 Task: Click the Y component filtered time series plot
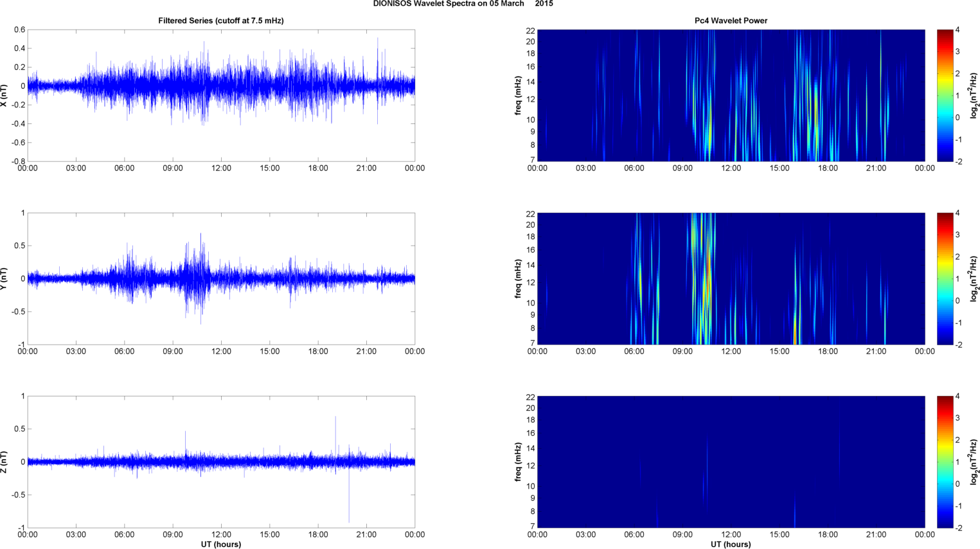pos(221,278)
